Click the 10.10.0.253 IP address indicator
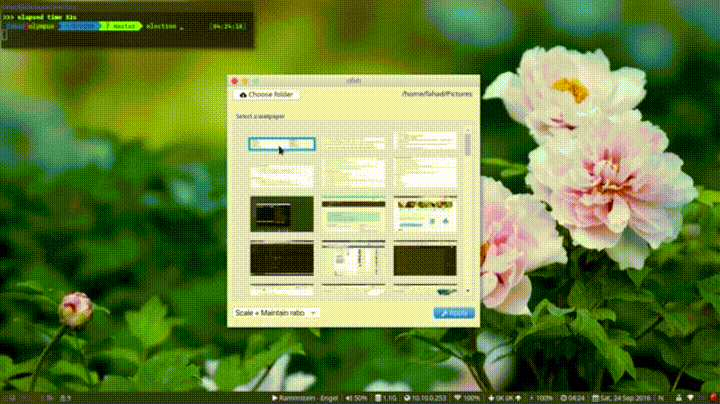720x404 pixels. (425, 398)
